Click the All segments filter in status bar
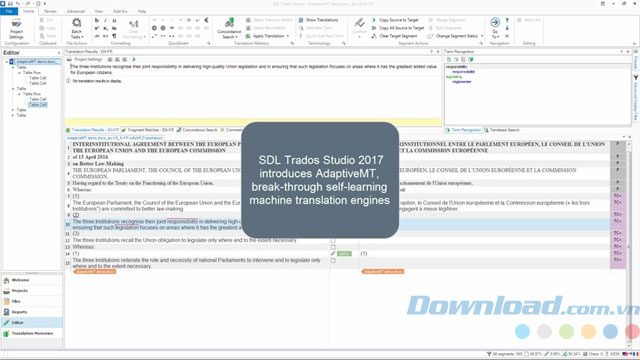The width and height of the screenshot is (640, 360). (504, 354)
